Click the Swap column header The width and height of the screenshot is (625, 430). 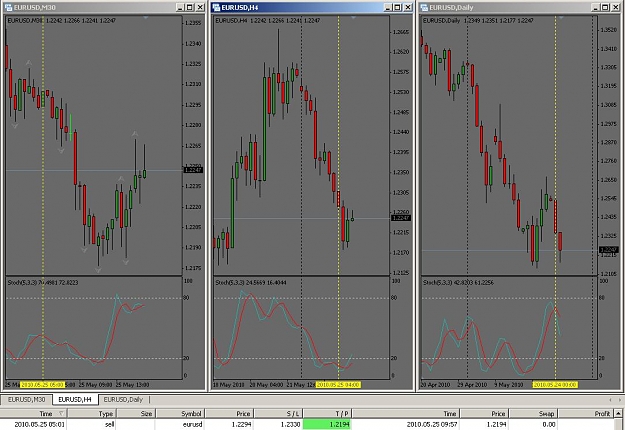point(534,413)
